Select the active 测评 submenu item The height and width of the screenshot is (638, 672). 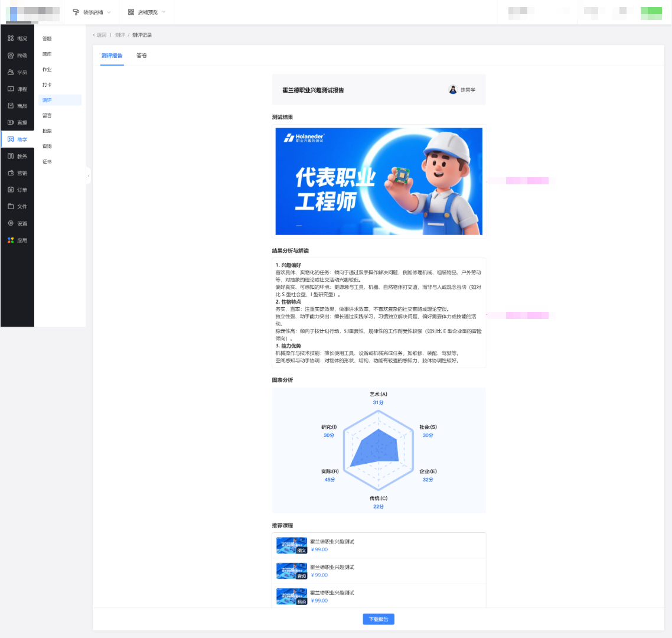[x=60, y=100]
